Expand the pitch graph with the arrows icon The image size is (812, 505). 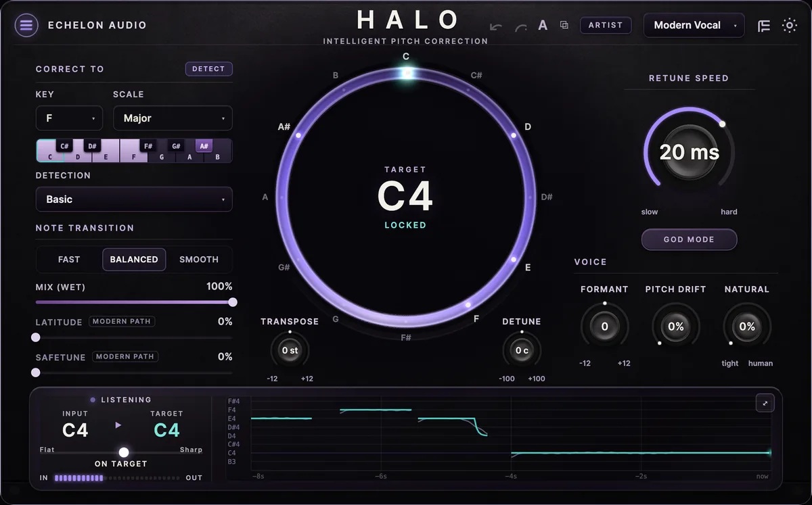pos(765,403)
